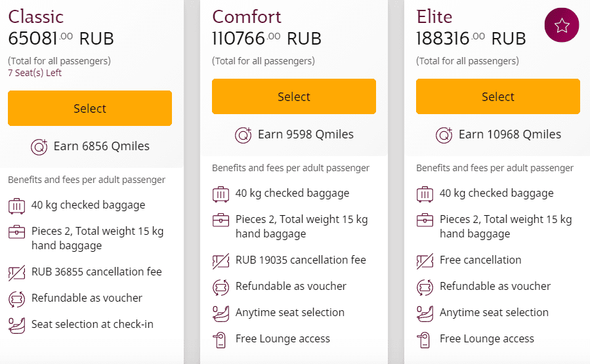This screenshot has width=590, height=364.
Task: Click Comfort Free Lounge access icon
Action: point(220,340)
